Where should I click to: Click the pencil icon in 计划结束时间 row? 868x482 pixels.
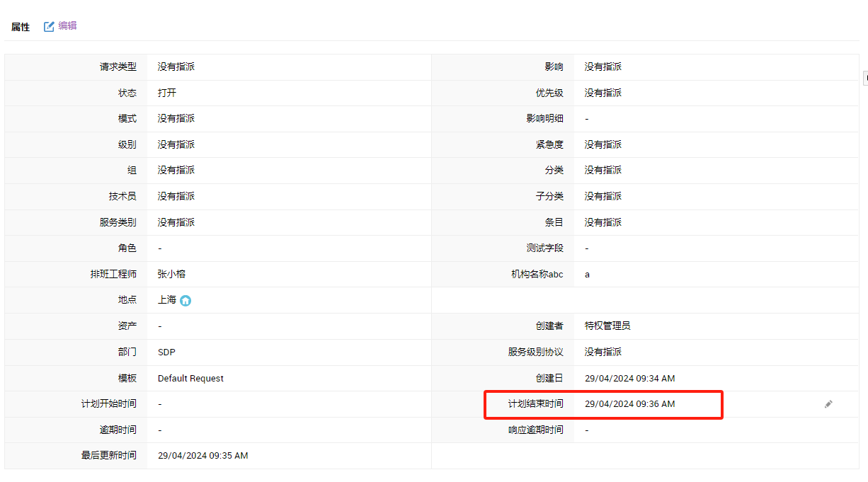828,404
